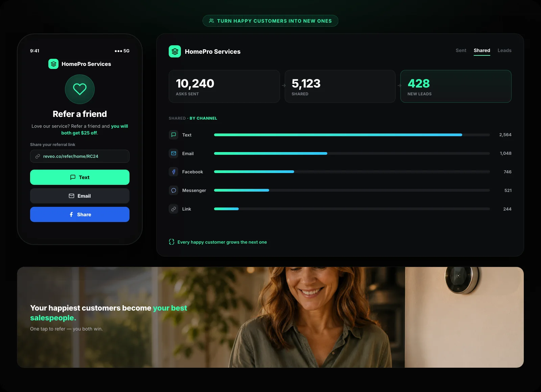Click the people icon in top banner pill
The height and width of the screenshot is (392, 541).
point(212,21)
